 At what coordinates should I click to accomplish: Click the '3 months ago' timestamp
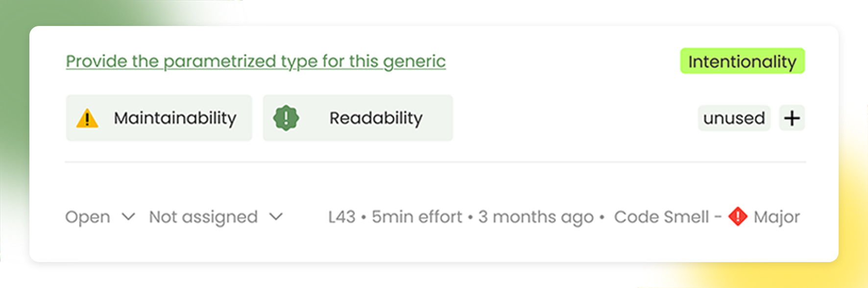click(x=536, y=216)
